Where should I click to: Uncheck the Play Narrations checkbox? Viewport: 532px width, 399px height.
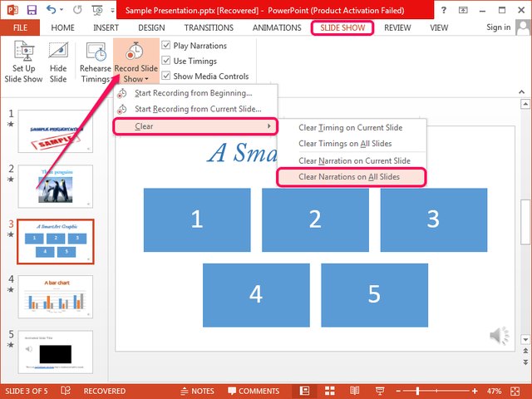point(166,46)
